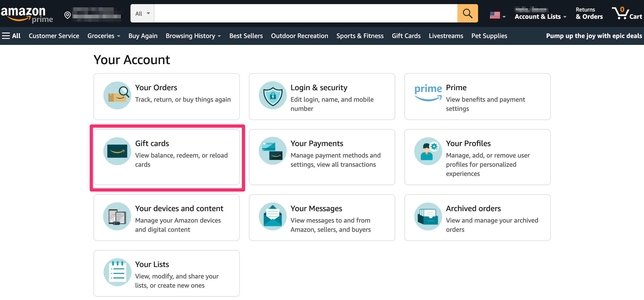Click "Manage, add, or remove user profiles" text
644x300 pixels.
(x=488, y=165)
